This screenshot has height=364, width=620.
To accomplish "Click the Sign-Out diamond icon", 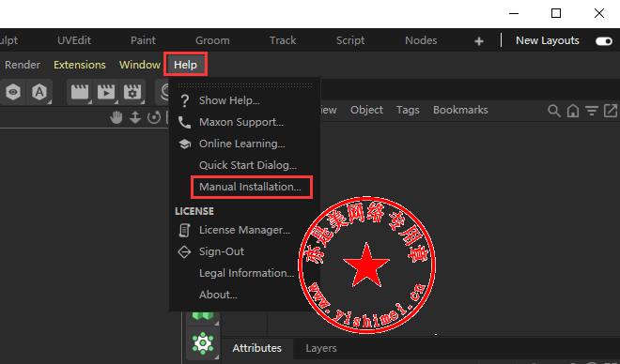I will (x=185, y=251).
